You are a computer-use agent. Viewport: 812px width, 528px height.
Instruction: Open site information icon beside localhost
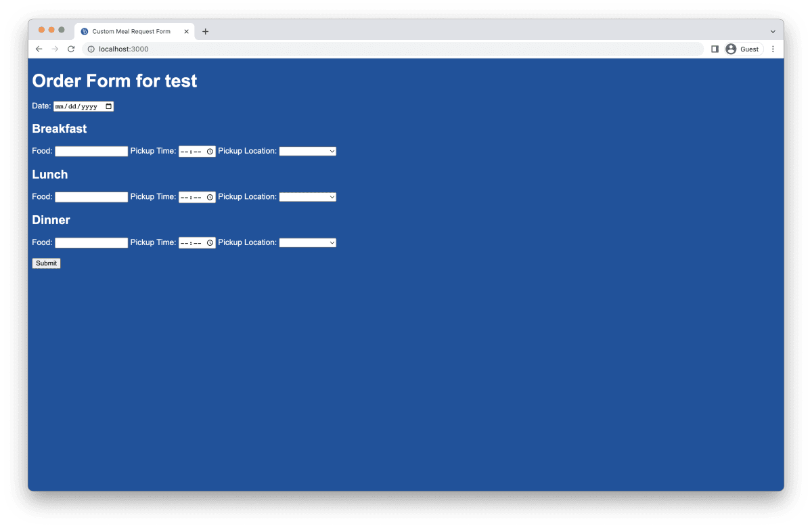(x=91, y=49)
